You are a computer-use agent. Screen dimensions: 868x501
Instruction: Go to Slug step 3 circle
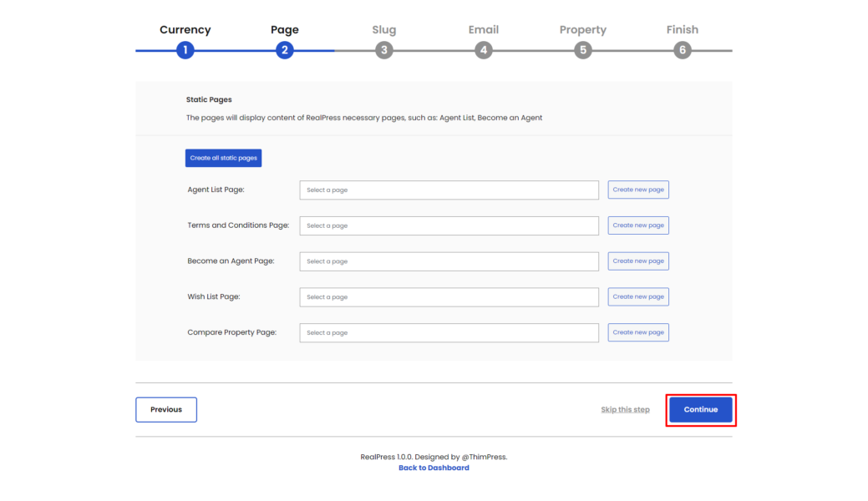383,50
